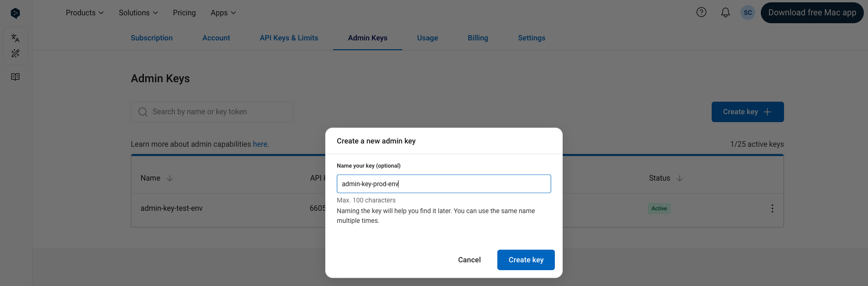Expand the Solutions dropdown
Image resolution: width=868 pixels, height=286 pixels.
pos(138,13)
